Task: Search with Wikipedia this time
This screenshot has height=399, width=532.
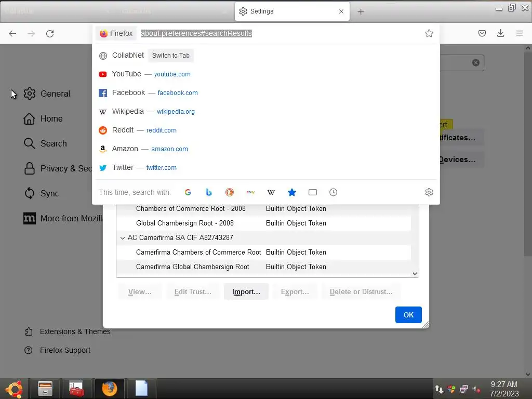Action: pyautogui.click(x=271, y=192)
